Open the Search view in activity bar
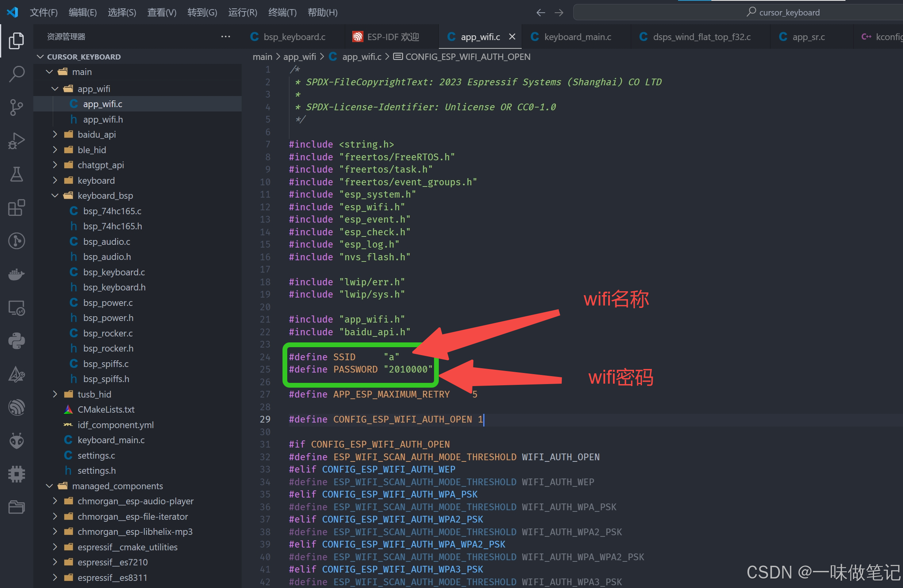903x588 pixels. pyautogui.click(x=16, y=74)
